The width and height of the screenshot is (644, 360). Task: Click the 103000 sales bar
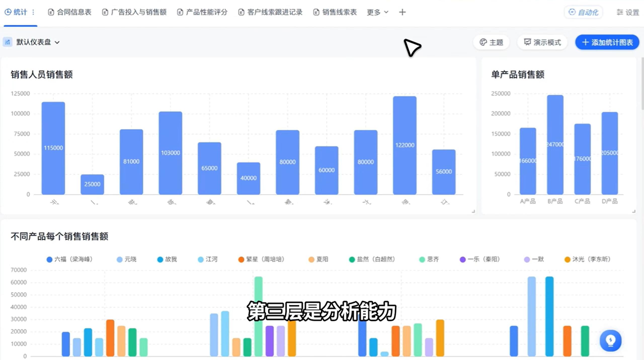point(170,153)
